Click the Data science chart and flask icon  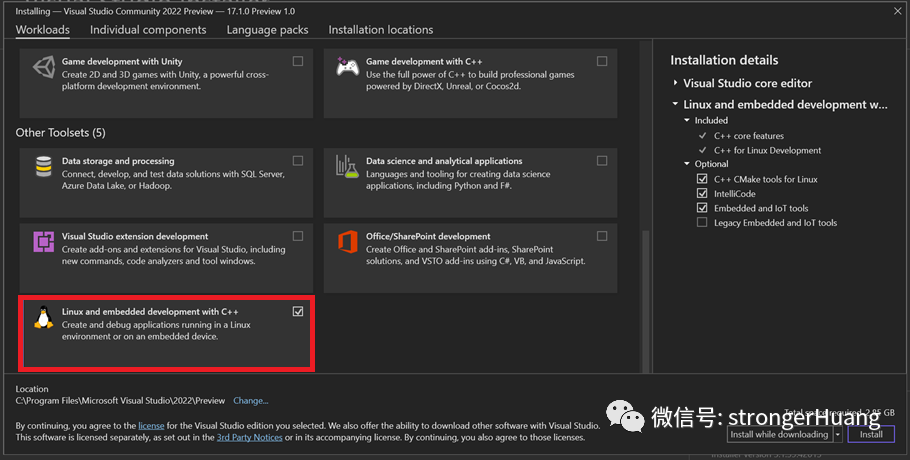pyautogui.click(x=347, y=166)
